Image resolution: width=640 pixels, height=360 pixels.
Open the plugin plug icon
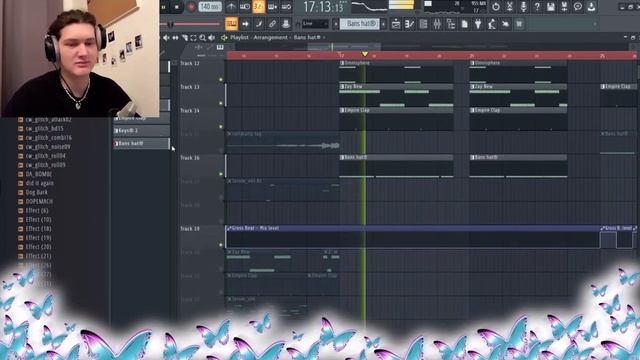coord(478,24)
